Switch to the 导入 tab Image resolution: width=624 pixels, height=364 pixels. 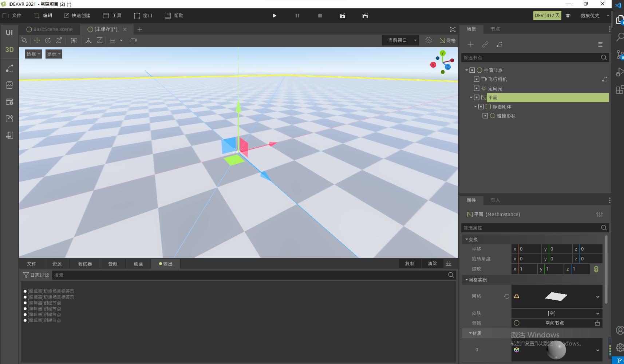[495, 200]
